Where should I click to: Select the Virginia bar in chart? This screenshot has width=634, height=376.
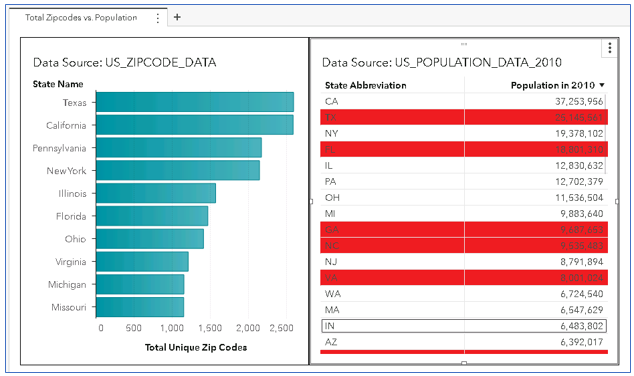[x=142, y=262]
